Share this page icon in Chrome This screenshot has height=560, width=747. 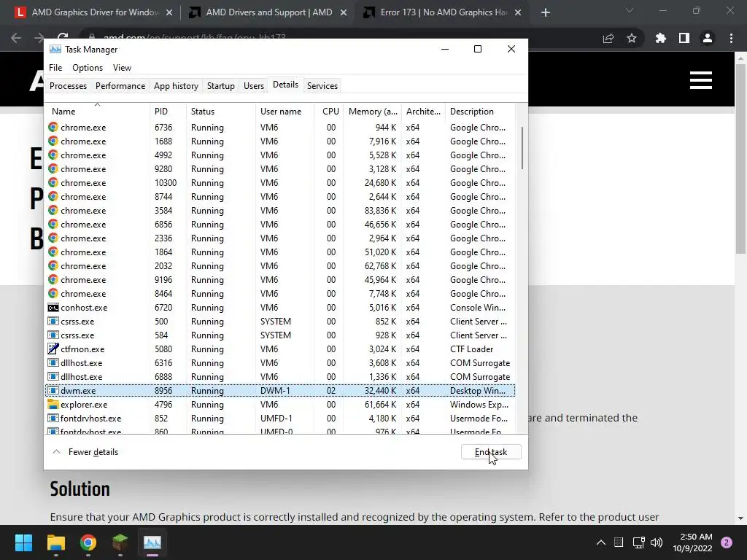click(608, 38)
